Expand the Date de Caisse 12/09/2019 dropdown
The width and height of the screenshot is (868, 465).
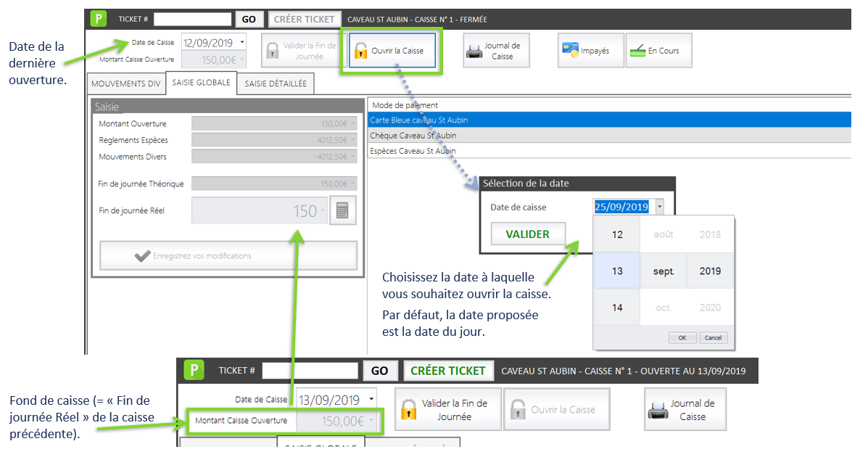[241, 43]
